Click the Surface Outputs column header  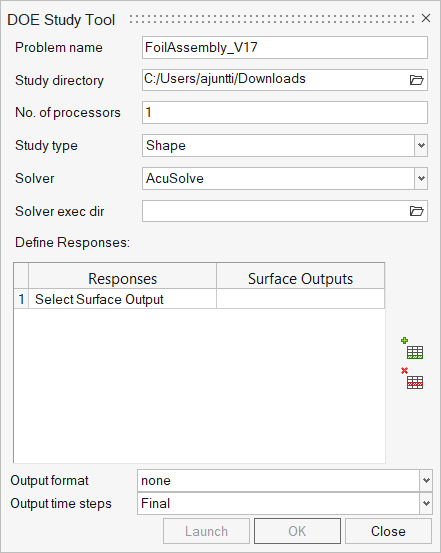click(x=301, y=279)
